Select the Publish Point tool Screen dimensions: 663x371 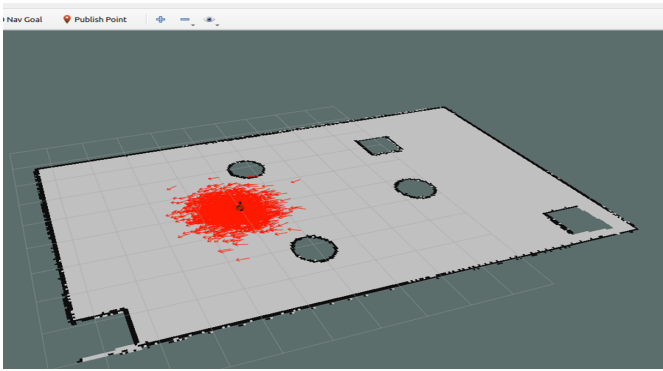[95, 19]
